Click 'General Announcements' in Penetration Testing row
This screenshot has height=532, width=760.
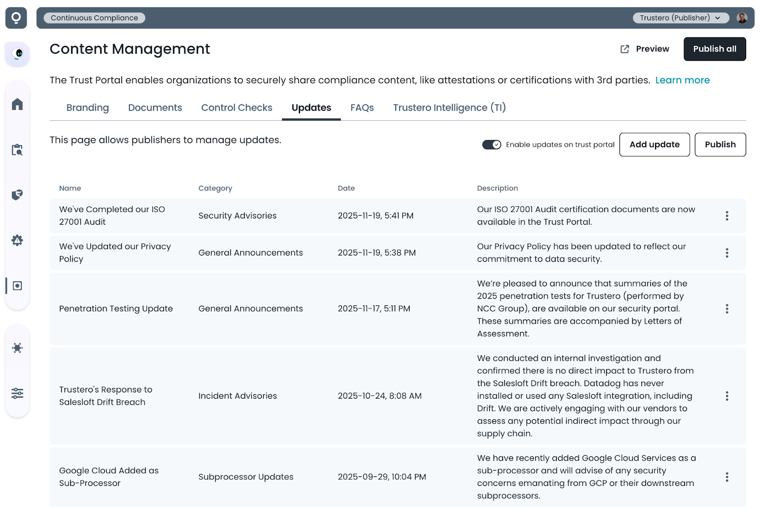tap(250, 309)
